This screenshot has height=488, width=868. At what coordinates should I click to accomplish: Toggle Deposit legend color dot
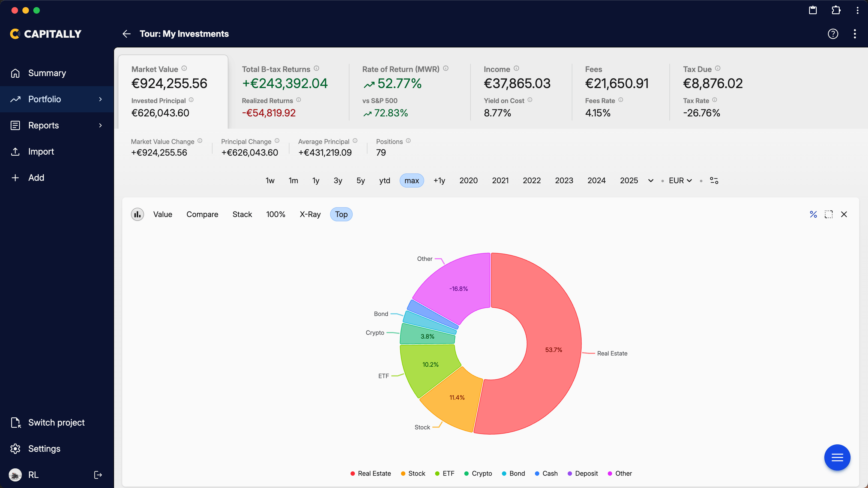(570, 474)
